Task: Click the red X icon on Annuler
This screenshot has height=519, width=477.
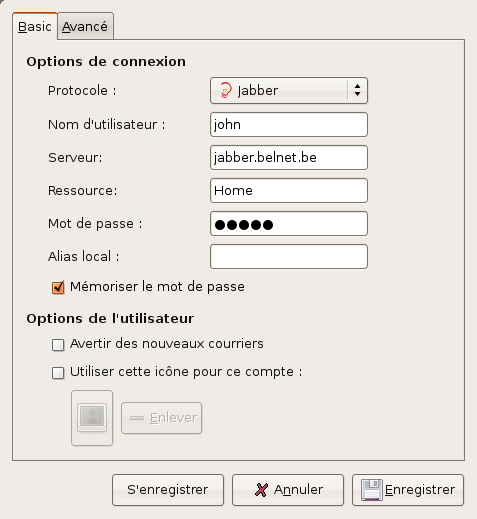Action: click(x=261, y=490)
